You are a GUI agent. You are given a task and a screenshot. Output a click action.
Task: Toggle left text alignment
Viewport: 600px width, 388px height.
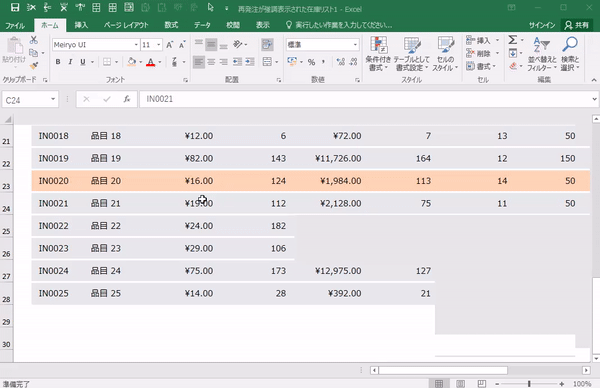(199, 62)
